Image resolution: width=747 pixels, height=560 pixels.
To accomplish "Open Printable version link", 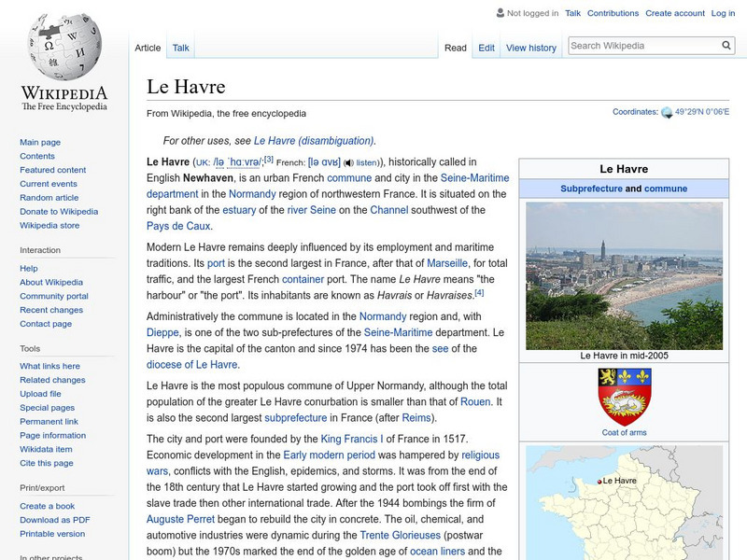I will pos(52,533).
